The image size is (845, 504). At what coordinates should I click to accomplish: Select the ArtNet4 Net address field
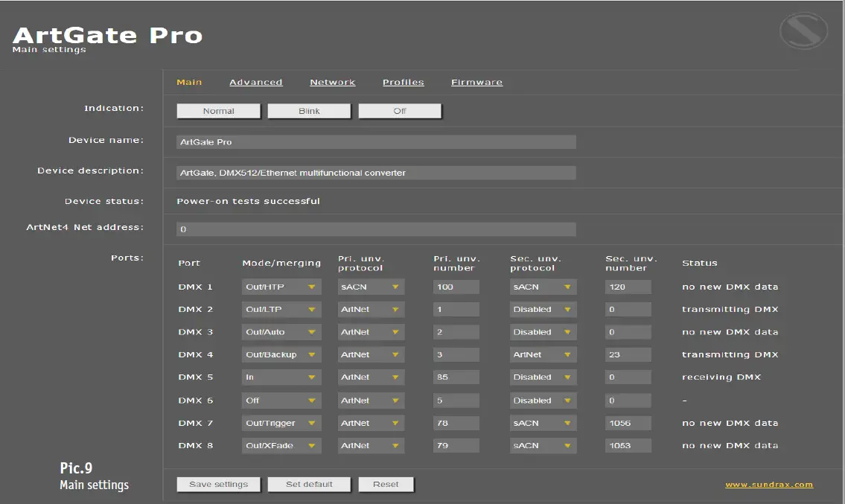tap(376, 229)
